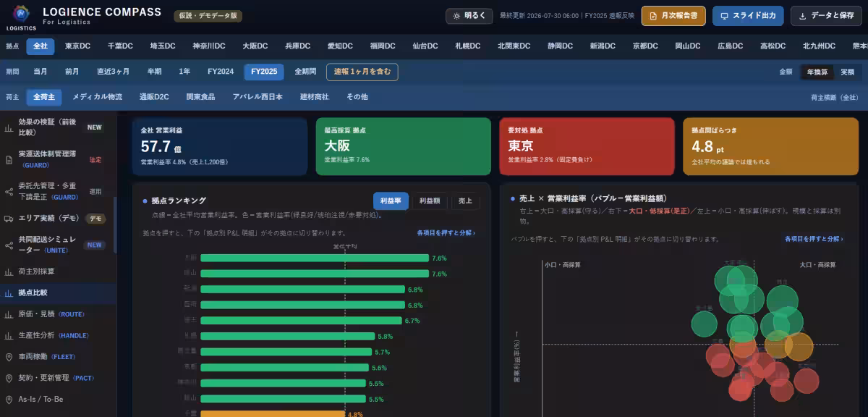Click the document icon on 月次報告書
Viewport: 868px width, 417px height.
pos(654,16)
